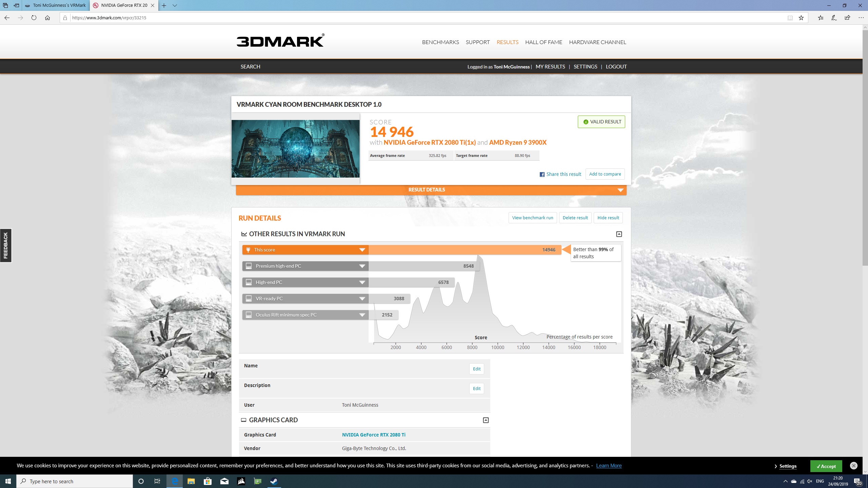The width and height of the screenshot is (868, 488).
Task: Open BENCHMARKS menu
Action: pyautogui.click(x=440, y=42)
